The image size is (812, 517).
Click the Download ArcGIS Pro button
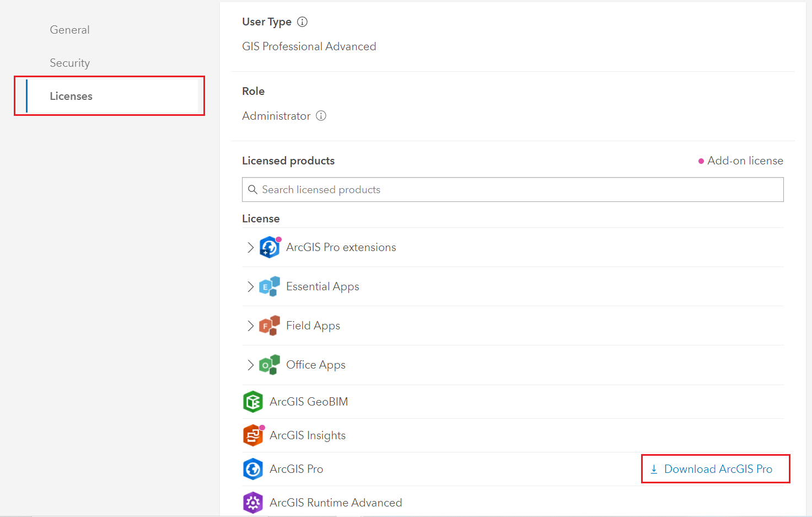[x=715, y=468]
